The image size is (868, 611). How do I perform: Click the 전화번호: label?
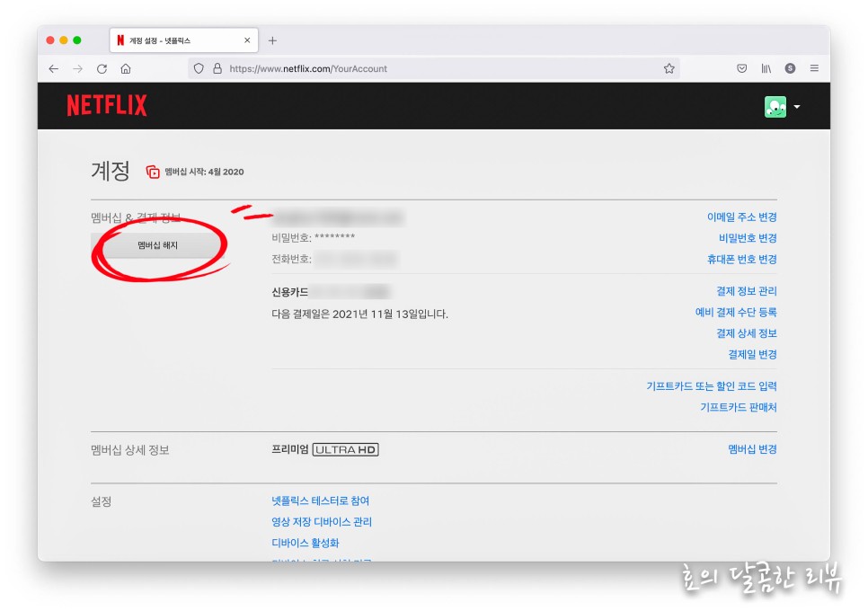(x=291, y=259)
